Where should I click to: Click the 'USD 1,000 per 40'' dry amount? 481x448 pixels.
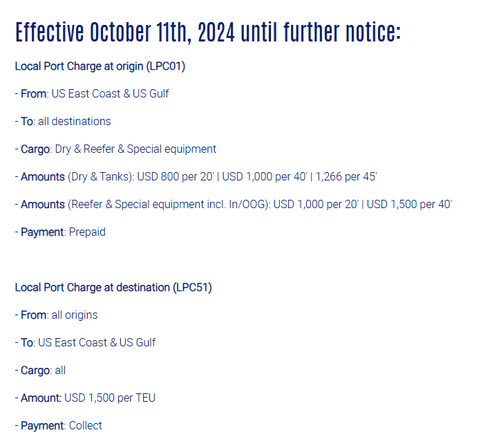(x=265, y=177)
